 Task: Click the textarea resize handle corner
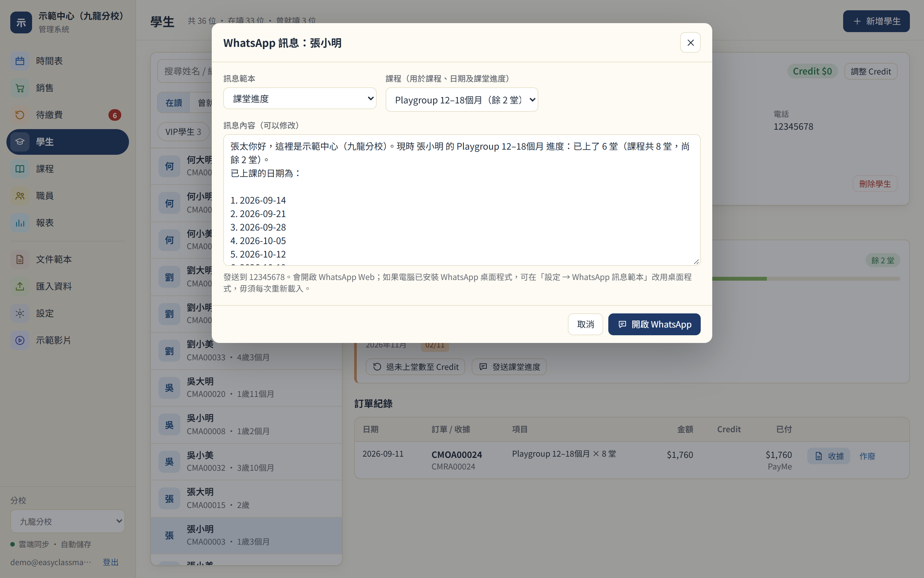coord(696,261)
